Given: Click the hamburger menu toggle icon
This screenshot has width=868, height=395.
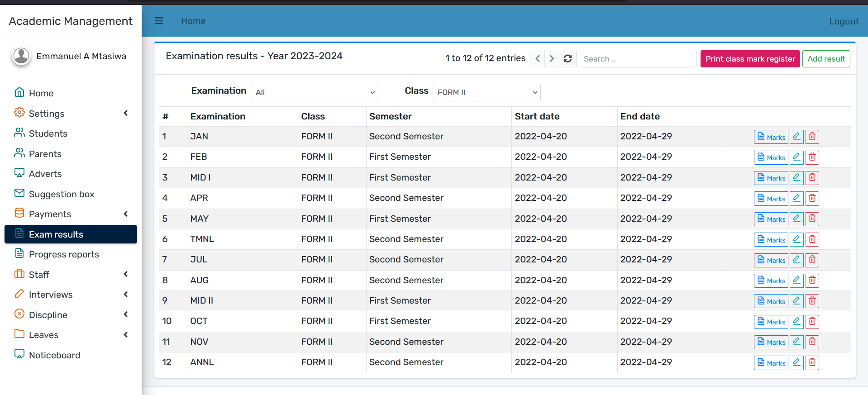Looking at the screenshot, I should pyautogui.click(x=159, y=21).
